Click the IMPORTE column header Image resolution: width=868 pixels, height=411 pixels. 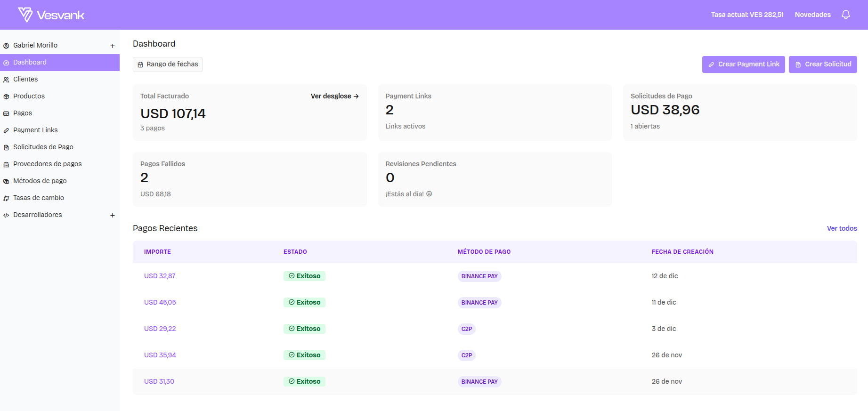click(x=157, y=252)
